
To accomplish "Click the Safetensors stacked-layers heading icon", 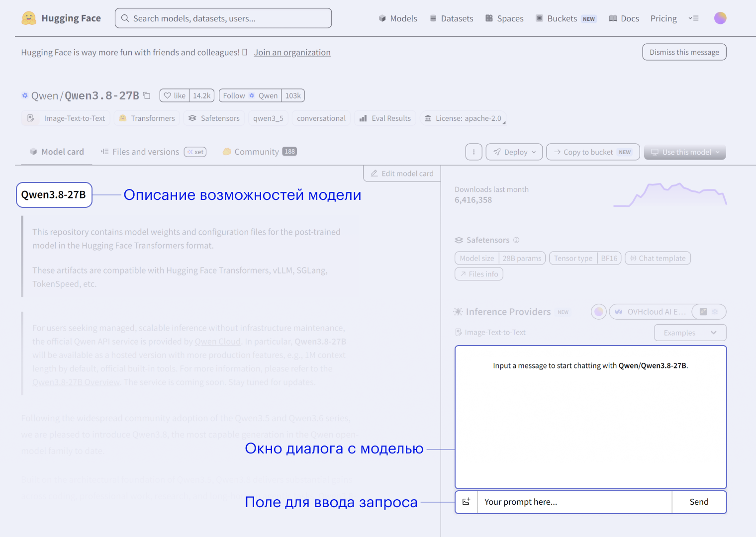I will point(459,240).
